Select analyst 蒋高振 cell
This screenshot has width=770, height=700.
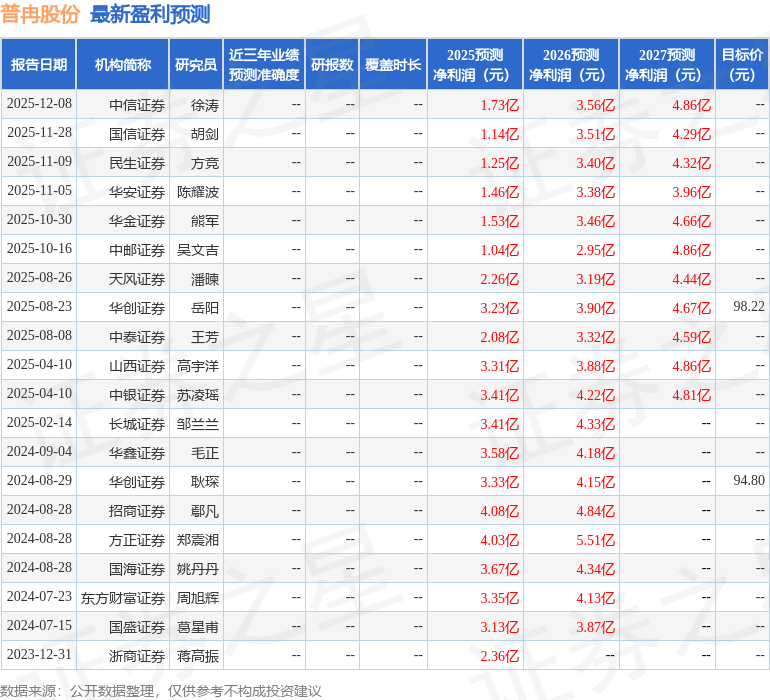pyautogui.click(x=198, y=656)
